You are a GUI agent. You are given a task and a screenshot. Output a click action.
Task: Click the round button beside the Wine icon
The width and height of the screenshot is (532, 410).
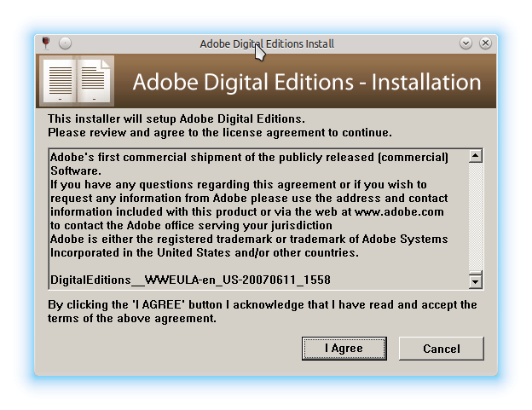(x=66, y=43)
